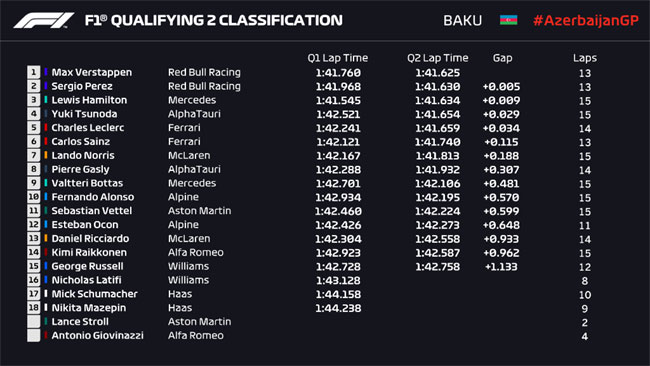Click the position 10 badge
The width and height of the screenshot is (650, 366).
point(34,197)
